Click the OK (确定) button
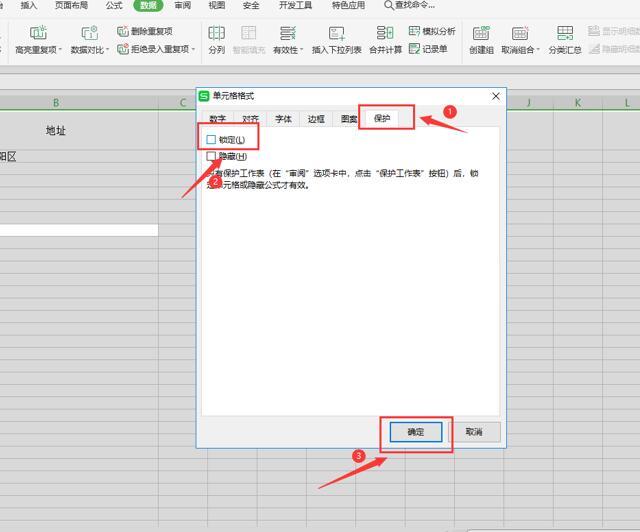This screenshot has height=532, width=640. click(416, 432)
